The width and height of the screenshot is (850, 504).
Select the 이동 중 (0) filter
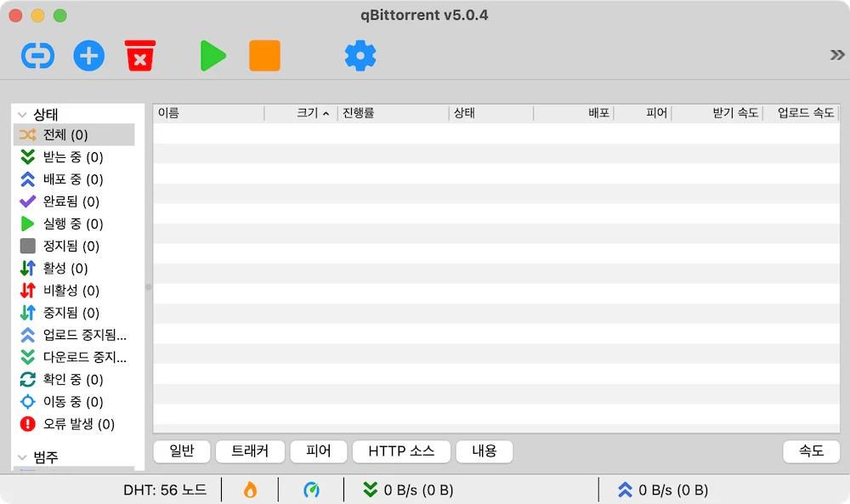click(74, 401)
